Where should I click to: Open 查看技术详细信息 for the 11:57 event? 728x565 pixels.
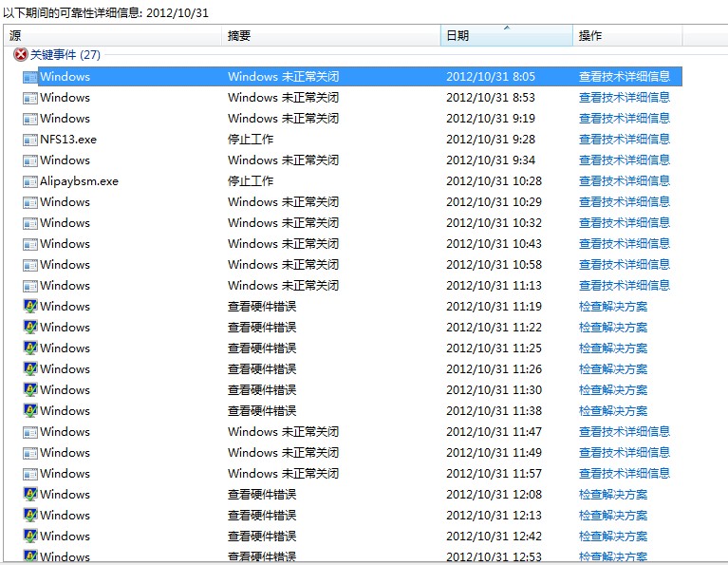625,474
